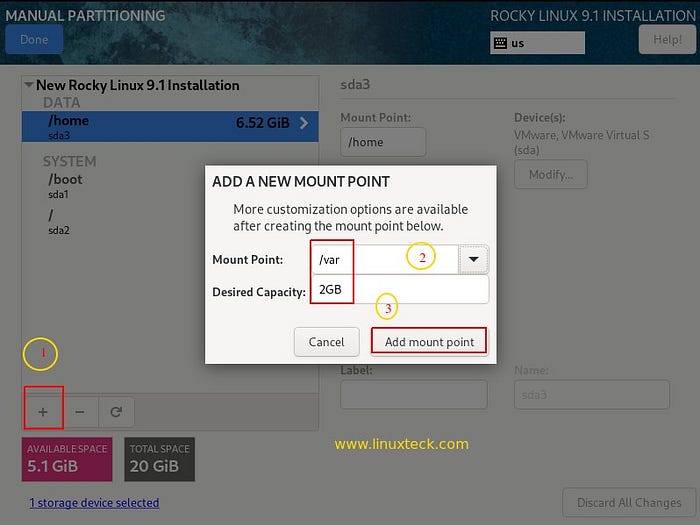Click the Modify... devices button
Screen dimensions: 700x525
point(550,174)
